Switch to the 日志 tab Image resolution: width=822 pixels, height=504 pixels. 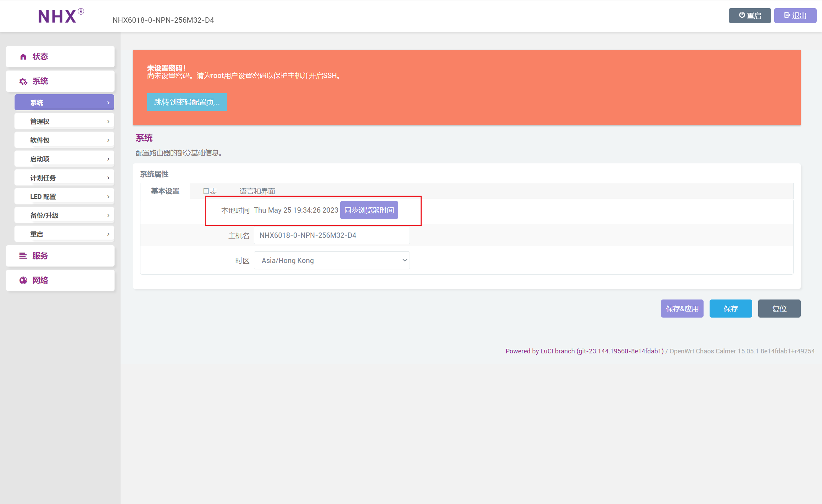210,191
